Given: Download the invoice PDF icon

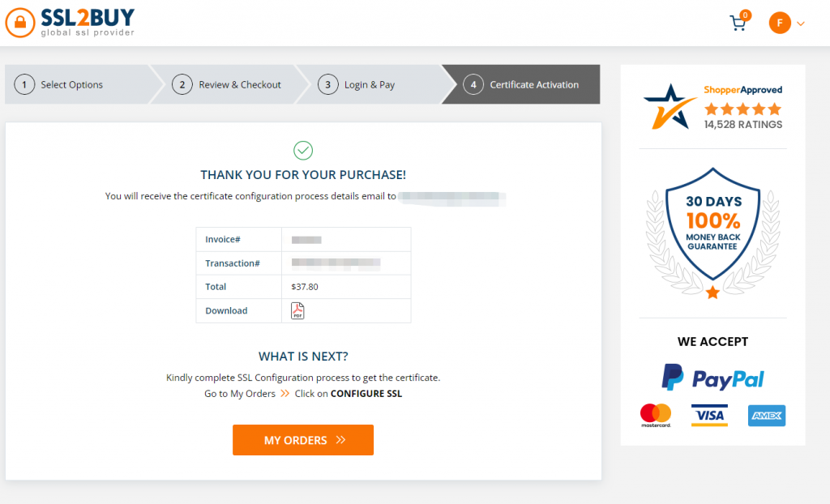Looking at the screenshot, I should pyautogui.click(x=297, y=310).
